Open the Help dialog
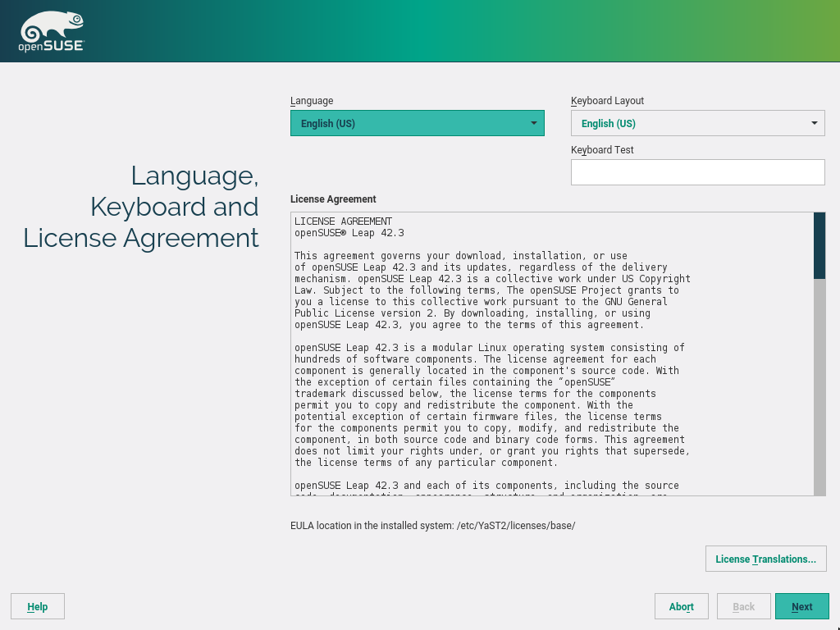 coord(38,606)
